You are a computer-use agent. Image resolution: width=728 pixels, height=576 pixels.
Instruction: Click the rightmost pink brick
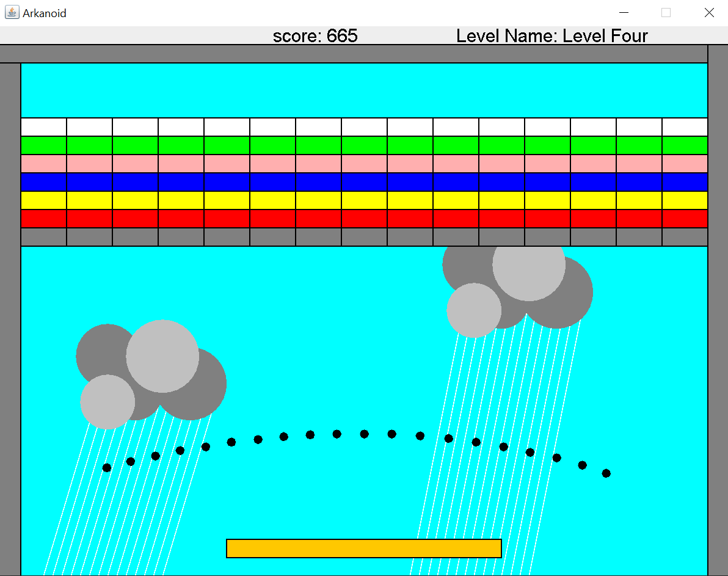pyautogui.click(x=685, y=164)
